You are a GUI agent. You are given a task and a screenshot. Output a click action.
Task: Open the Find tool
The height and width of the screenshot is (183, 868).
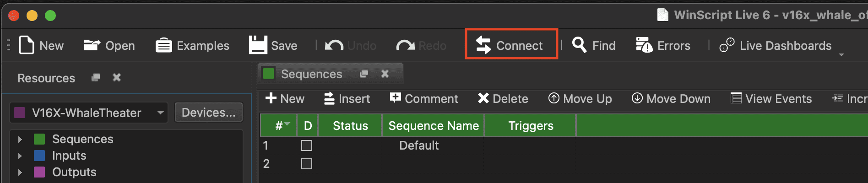594,45
